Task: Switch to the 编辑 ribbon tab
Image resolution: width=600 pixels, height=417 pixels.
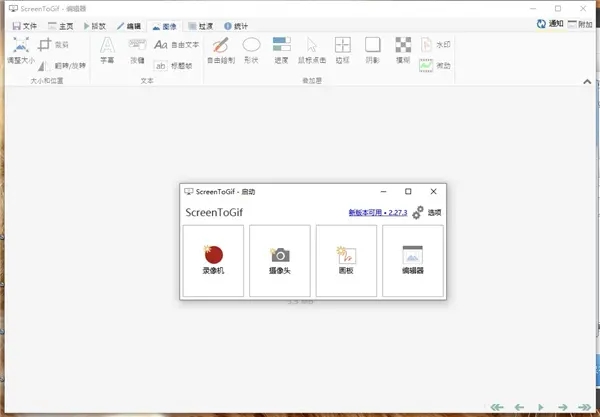Action: (x=127, y=25)
